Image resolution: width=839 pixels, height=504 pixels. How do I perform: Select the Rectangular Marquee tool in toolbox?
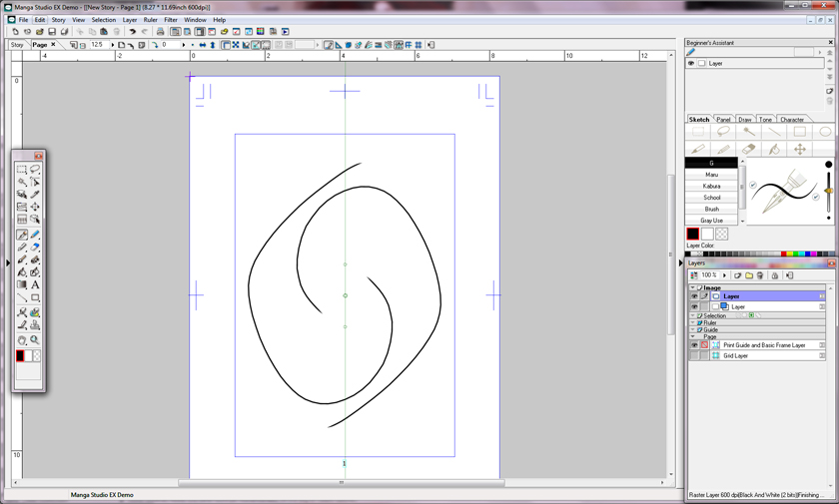point(22,170)
